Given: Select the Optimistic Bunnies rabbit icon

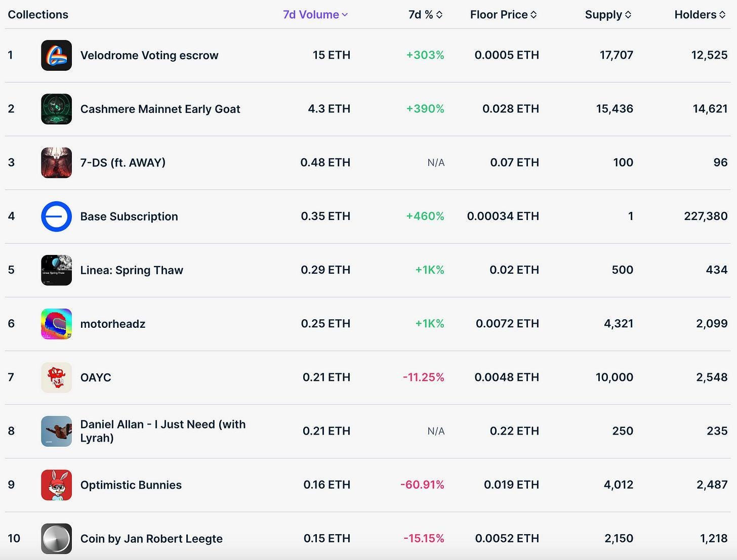Looking at the screenshot, I should coord(56,485).
